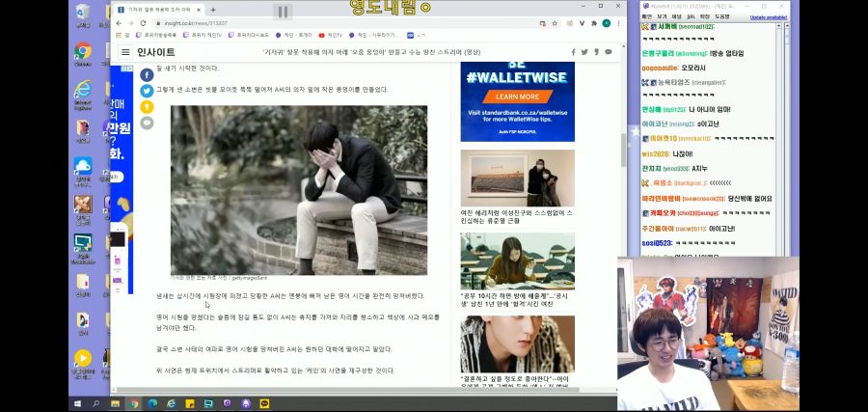Open Microsoft Edge from taskbar
The image size is (868, 412).
152,403
